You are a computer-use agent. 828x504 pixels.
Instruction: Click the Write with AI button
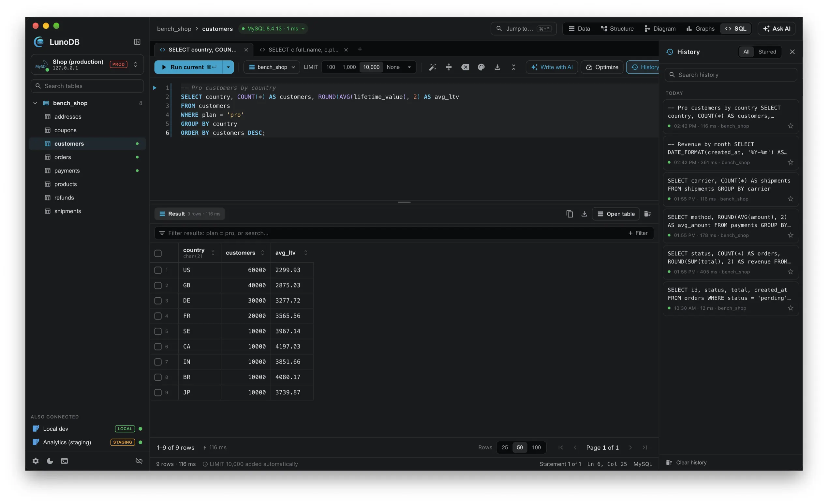(x=552, y=67)
